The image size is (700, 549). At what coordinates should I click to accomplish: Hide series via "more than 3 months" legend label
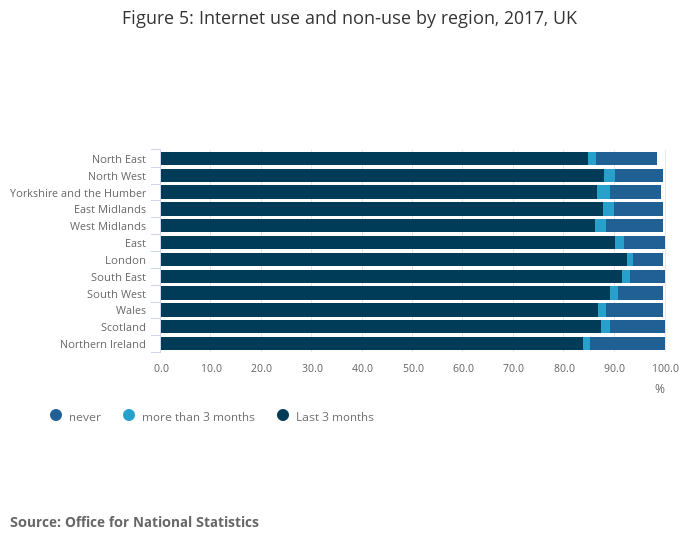point(198,417)
